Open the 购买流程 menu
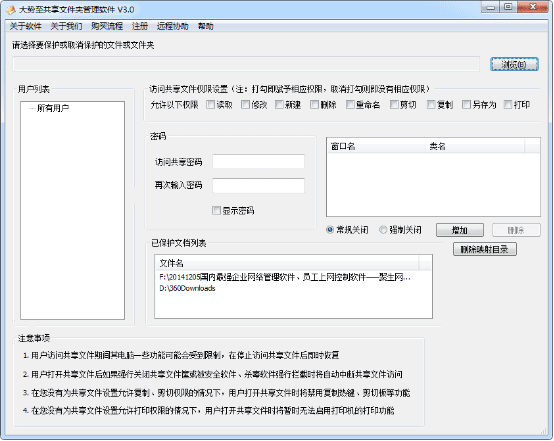Screen dimensions: 554x441 pos(107,26)
